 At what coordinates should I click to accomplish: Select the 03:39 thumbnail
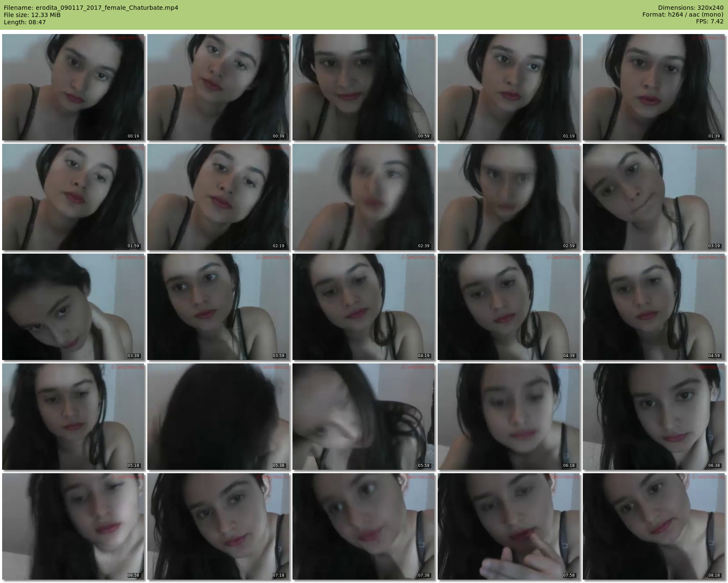tap(73, 307)
